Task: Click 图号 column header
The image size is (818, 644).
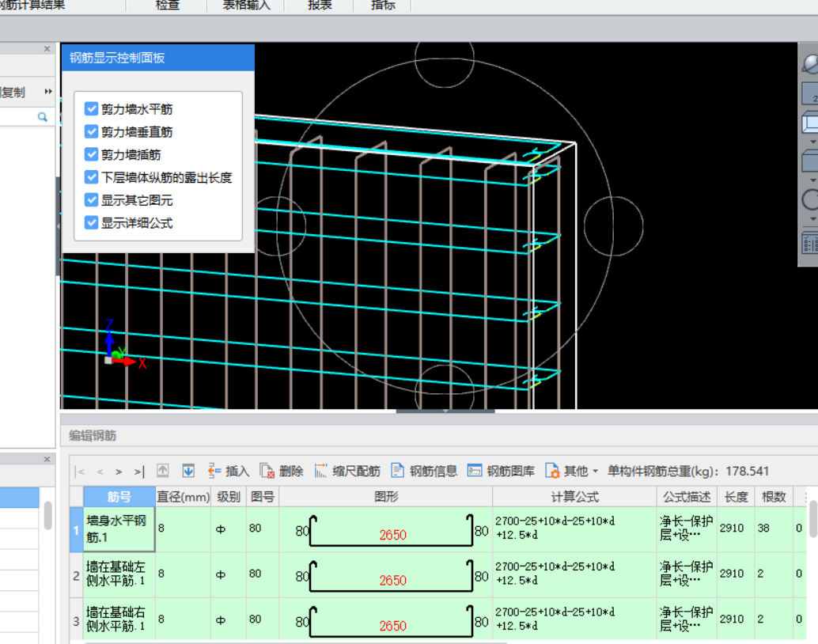Action: (263, 497)
